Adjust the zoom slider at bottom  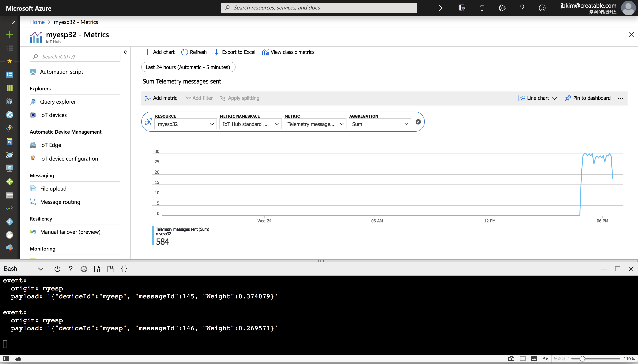click(x=595, y=359)
